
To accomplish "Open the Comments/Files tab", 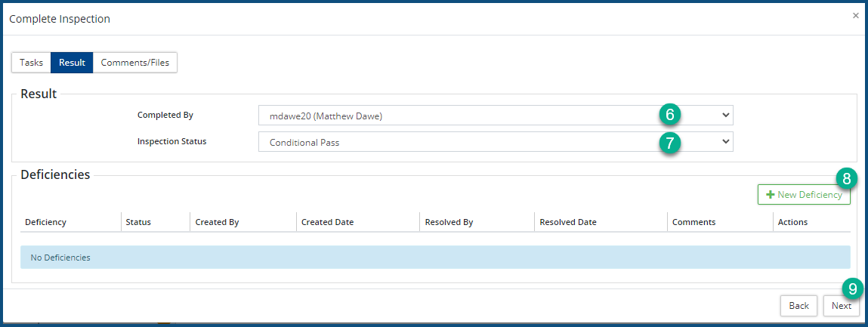I will pyautogui.click(x=134, y=63).
